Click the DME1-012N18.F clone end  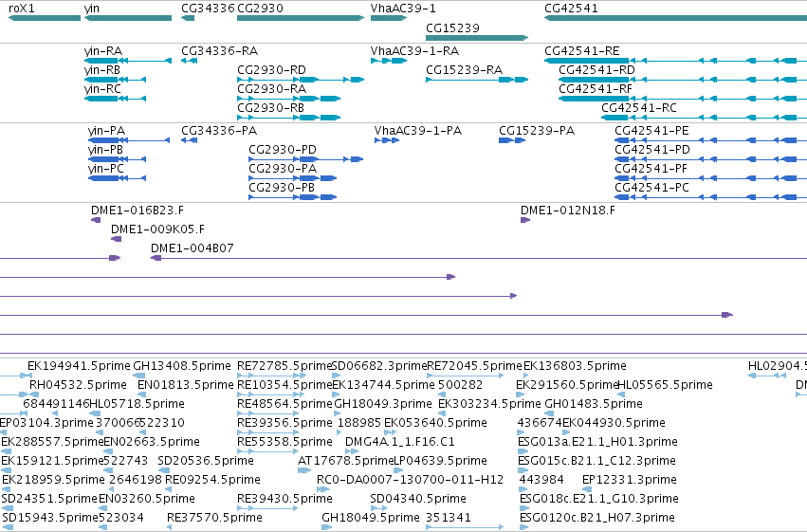[x=525, y=220]
